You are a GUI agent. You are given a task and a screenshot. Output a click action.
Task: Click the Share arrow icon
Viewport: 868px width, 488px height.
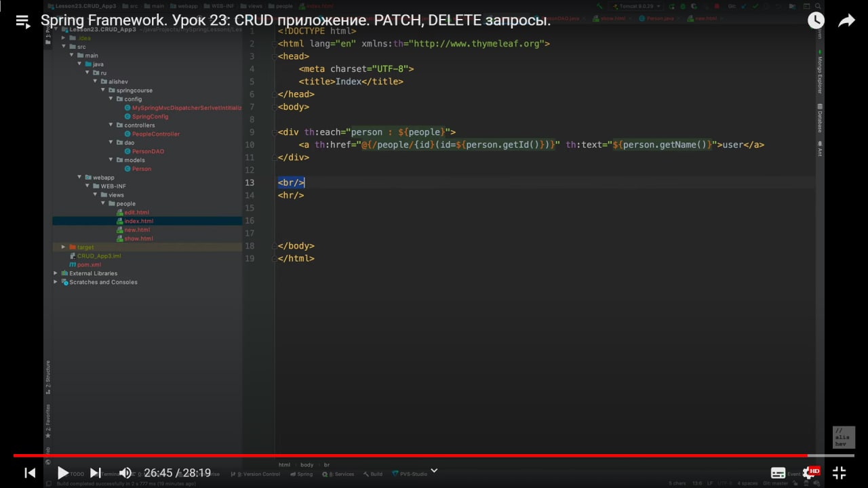pos(846,21)
